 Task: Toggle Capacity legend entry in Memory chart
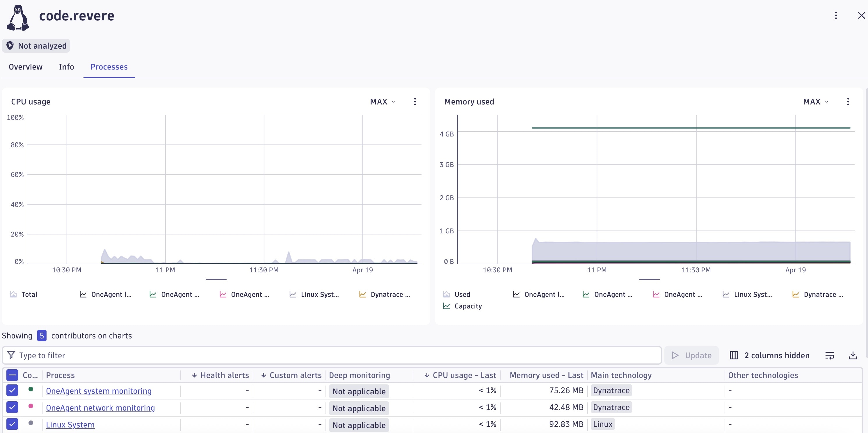click(x=468, y=306)
